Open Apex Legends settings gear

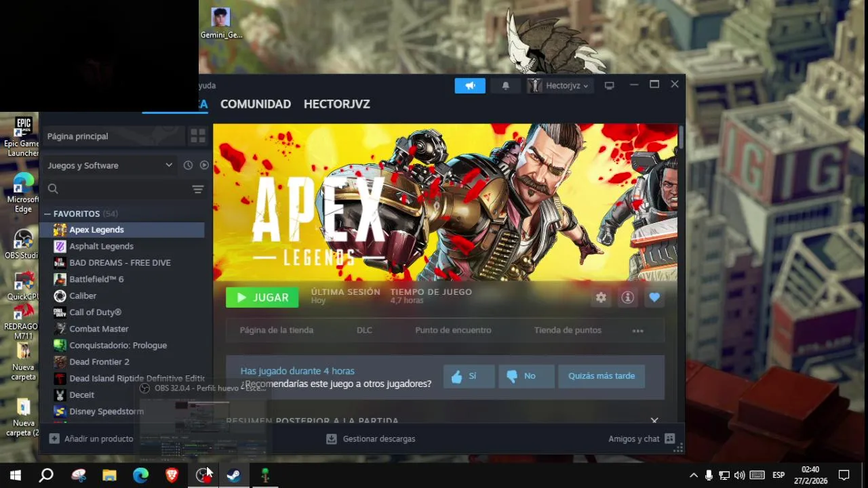(601, 298)
